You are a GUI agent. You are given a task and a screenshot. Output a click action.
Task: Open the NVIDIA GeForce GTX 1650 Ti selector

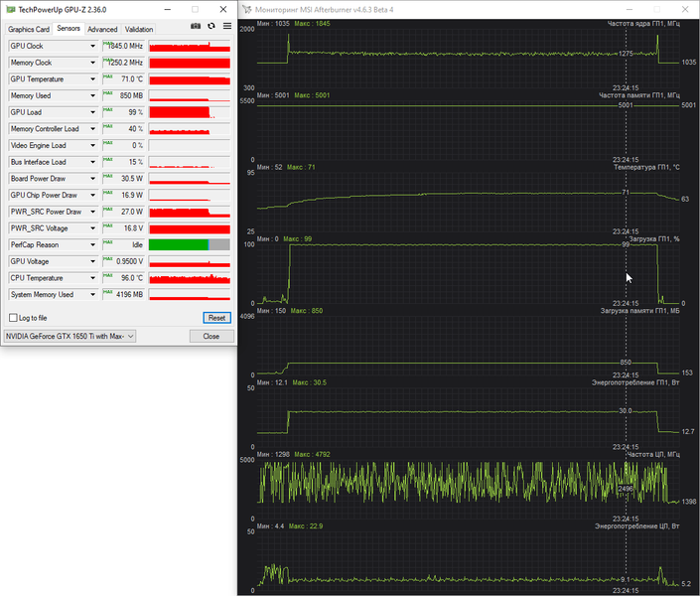[x=70, y=336]
